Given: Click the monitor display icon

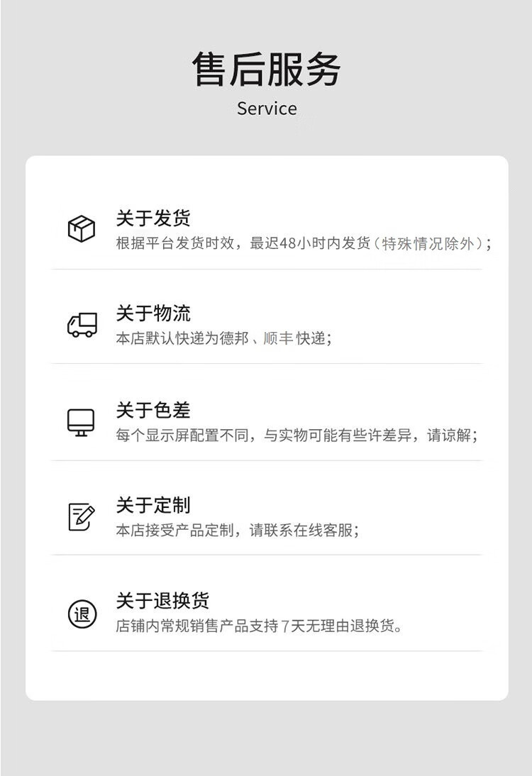Looking at the screenshot, I should (x=81, y=423).
